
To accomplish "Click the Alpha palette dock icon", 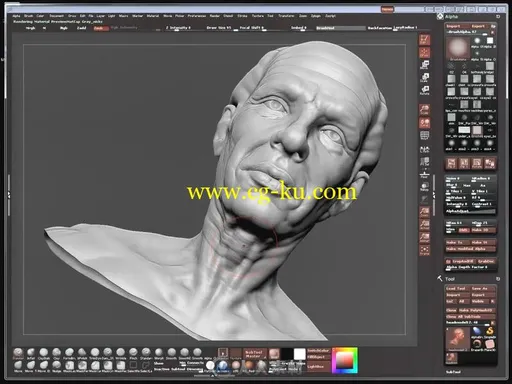I will coord(498,16).
